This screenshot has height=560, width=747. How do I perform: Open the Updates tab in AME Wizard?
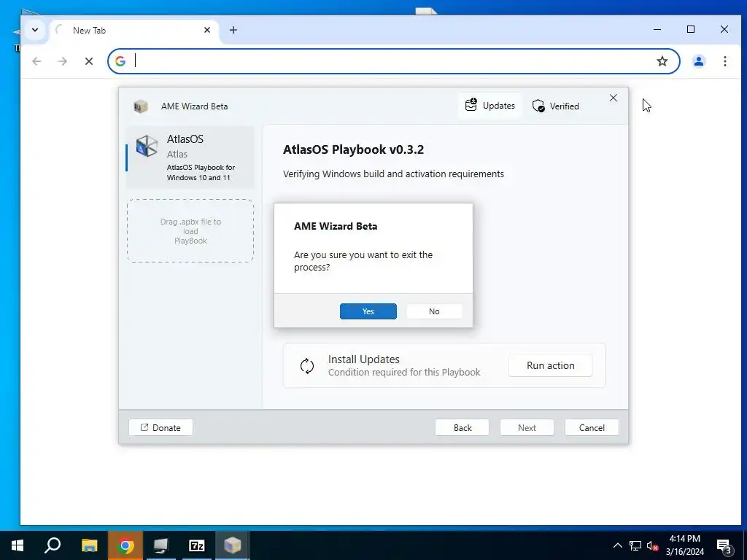coord(489,105)
